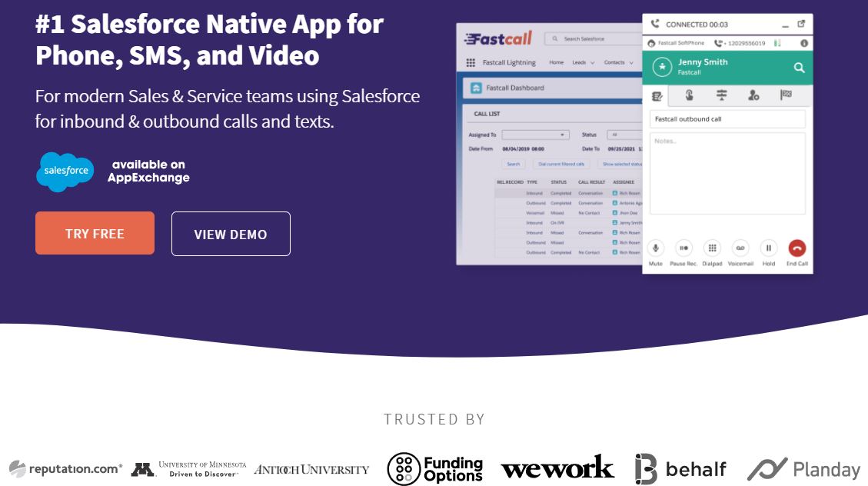Click the Date From value 08/04/2019

tap(523, 149)
